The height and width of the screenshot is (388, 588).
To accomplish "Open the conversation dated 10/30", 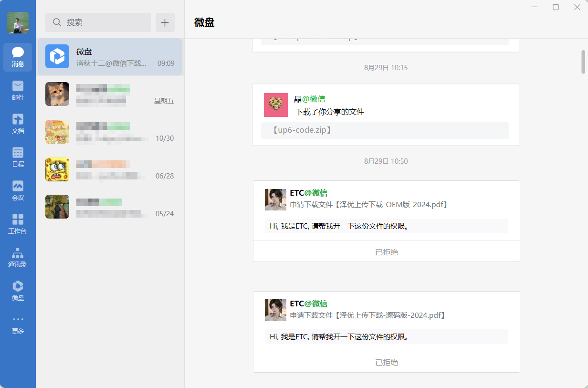I will (110, 132).
